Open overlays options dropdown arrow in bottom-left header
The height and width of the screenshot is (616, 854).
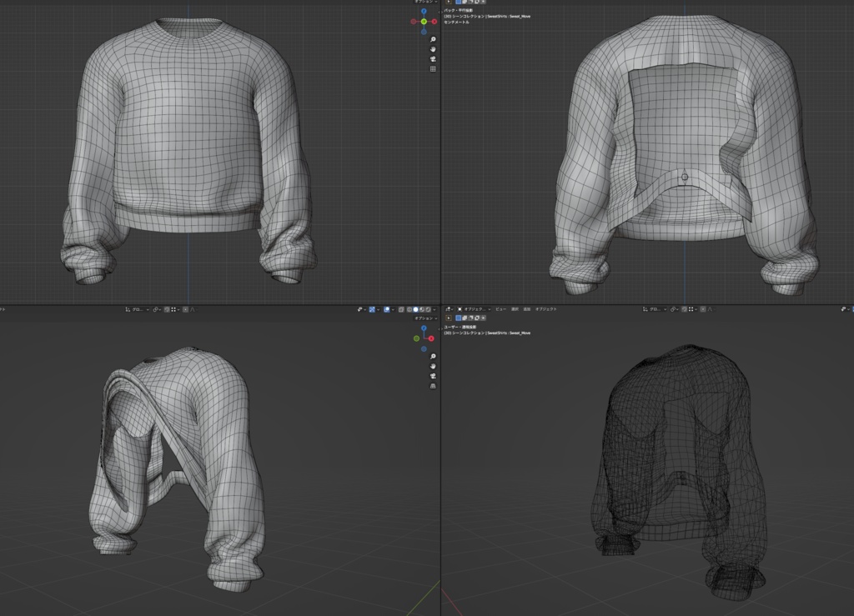click(x=393, y=309)
